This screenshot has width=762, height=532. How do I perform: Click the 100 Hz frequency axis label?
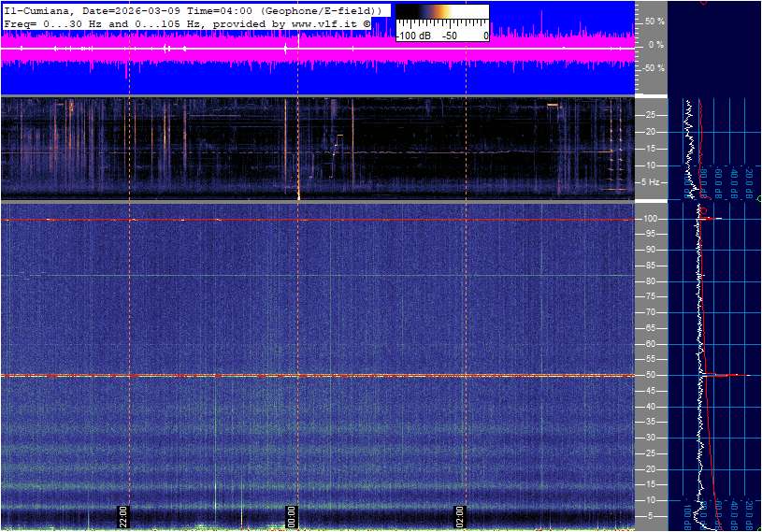point(649,219)
